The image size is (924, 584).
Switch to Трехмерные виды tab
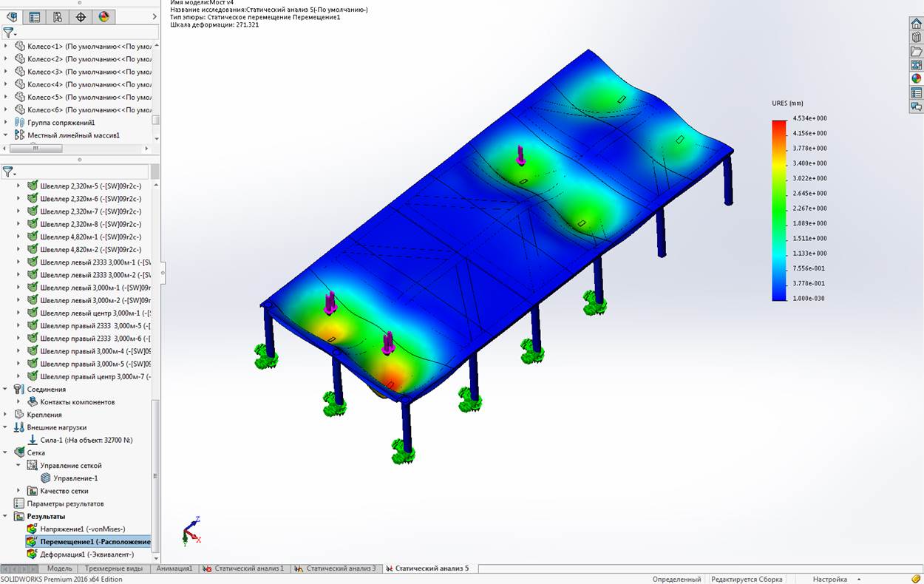click(114, 568)
